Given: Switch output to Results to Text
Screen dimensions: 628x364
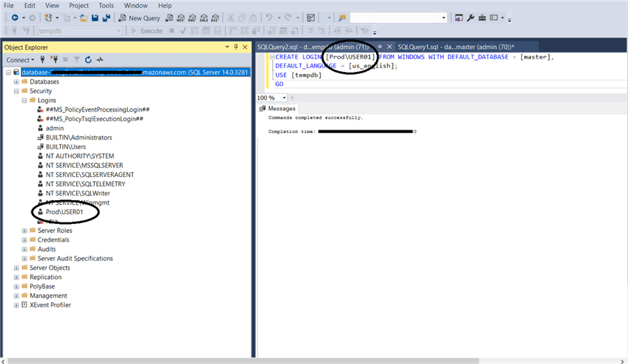Looking at the screenshot, I should coord(271,31).
